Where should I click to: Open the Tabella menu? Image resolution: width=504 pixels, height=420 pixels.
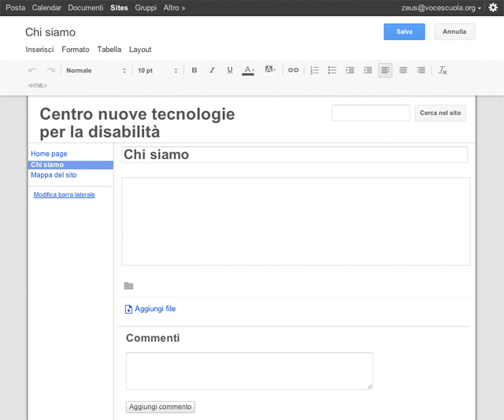(109, 50)
